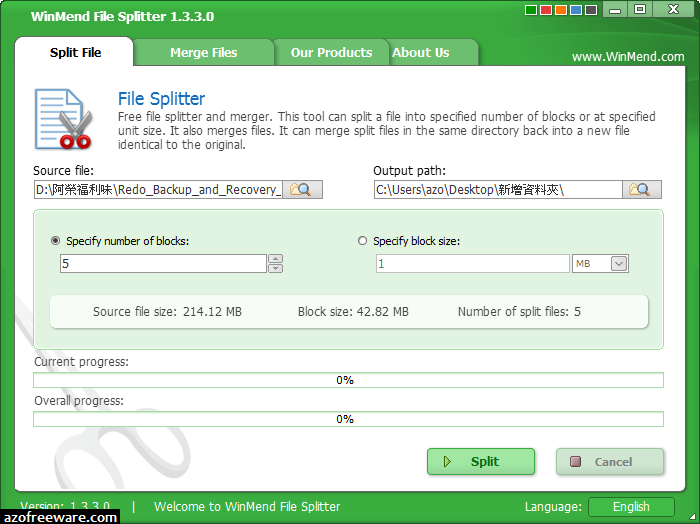The height and width of the screenshot is (524, 700).
Task: Click the Output path field
Action: 498,190
